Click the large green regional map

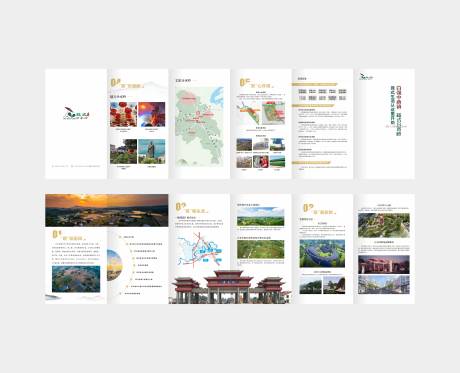200,127
